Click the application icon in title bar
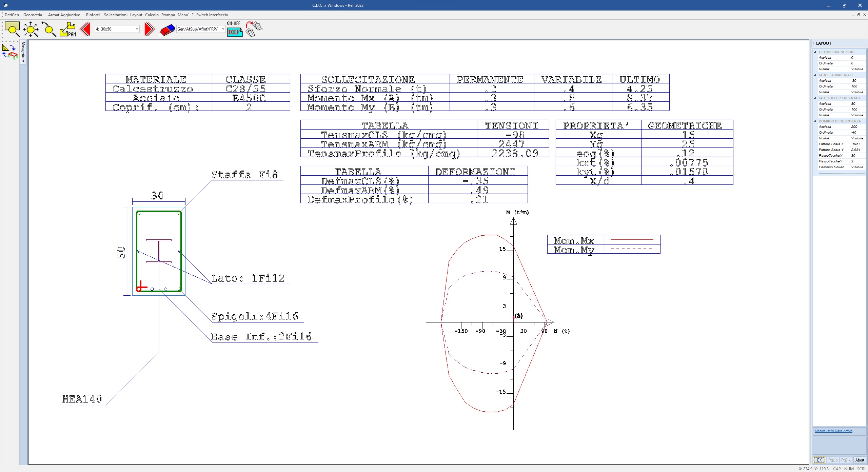868x472 pixels. point(5,5)
